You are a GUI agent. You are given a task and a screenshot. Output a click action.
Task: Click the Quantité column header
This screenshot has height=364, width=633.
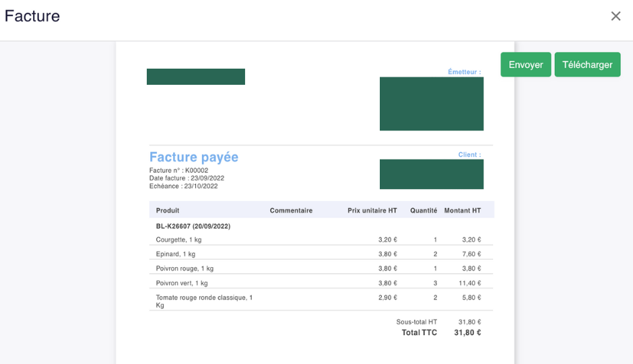[x=424, y=211]
